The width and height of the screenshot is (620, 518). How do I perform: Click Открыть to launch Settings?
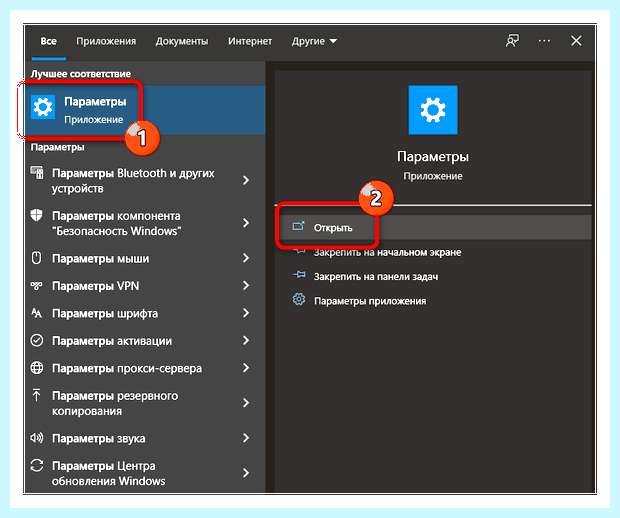pos(433,227)
